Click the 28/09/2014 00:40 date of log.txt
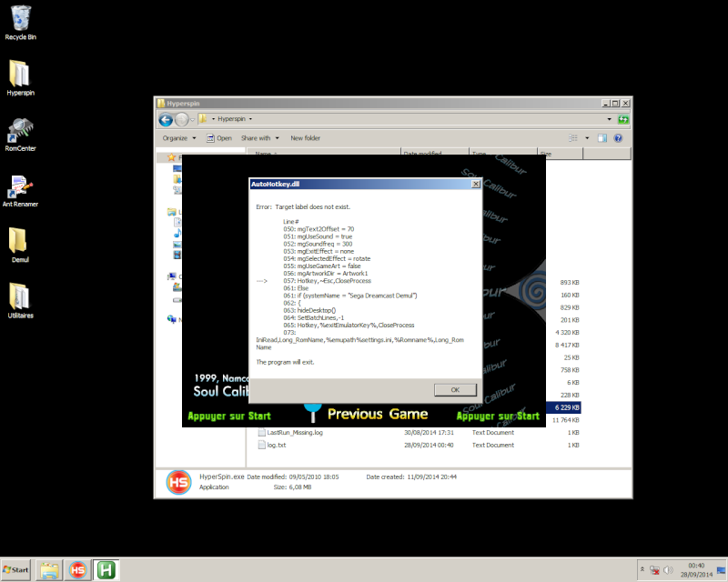This screenshot has width=728, height=582. [429, 445]
